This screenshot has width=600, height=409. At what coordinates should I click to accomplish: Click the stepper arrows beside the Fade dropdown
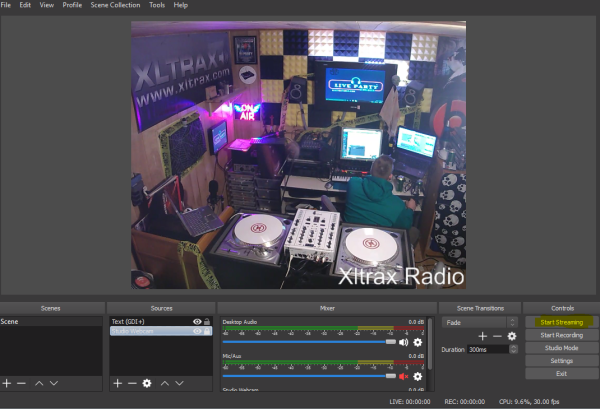click(513, 323)
